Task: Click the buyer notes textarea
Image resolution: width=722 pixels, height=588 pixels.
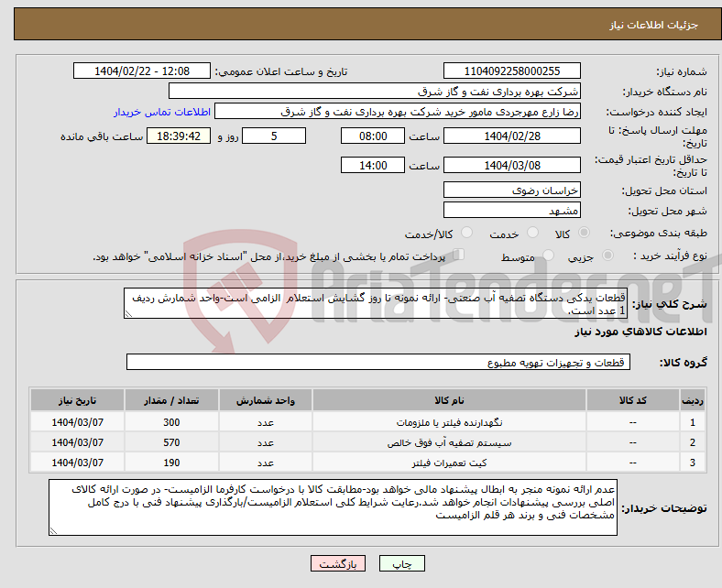Action: pyautogui.click(x=333, y=507)
